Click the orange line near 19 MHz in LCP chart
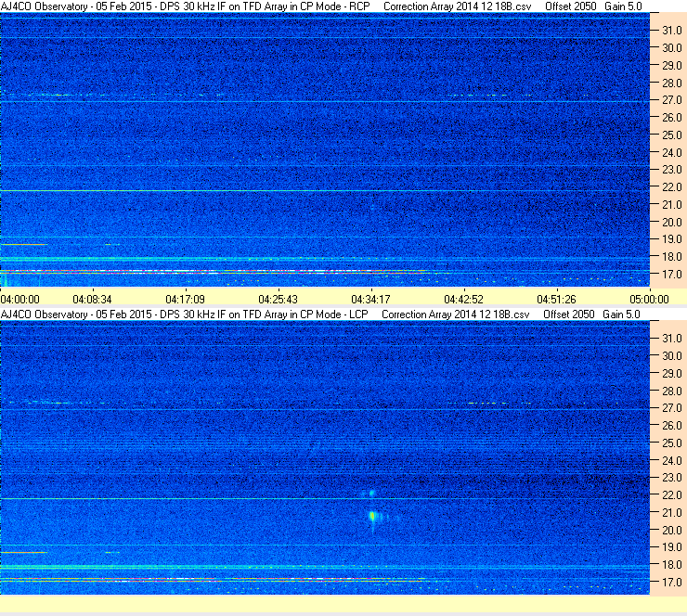The image size is (687, 616). pos(23,553)
